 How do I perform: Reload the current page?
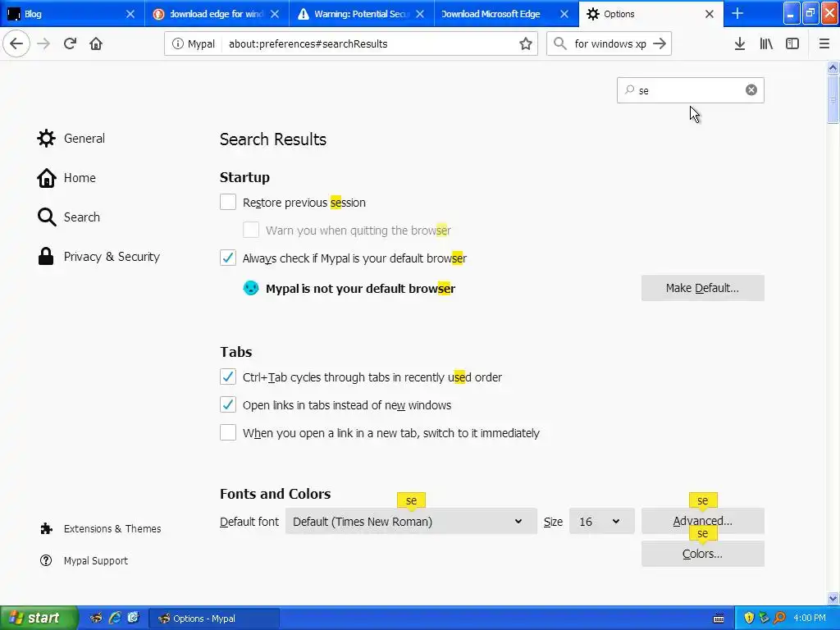click(71, 44)
